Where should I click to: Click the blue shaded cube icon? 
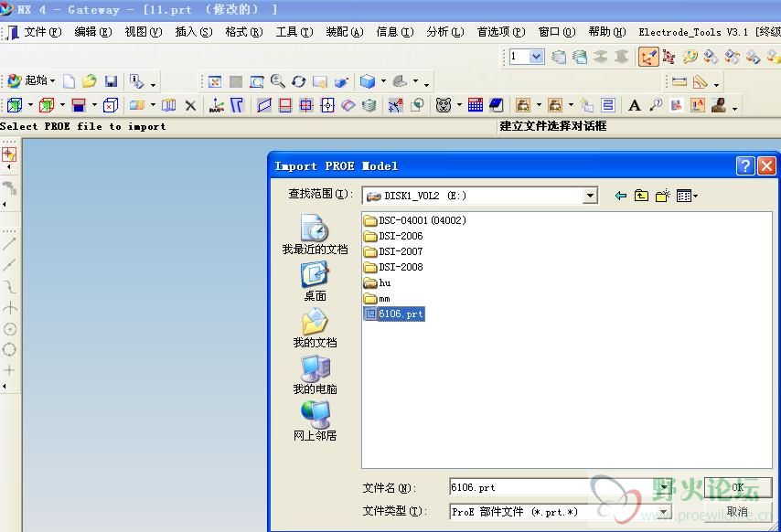point(367,81)
